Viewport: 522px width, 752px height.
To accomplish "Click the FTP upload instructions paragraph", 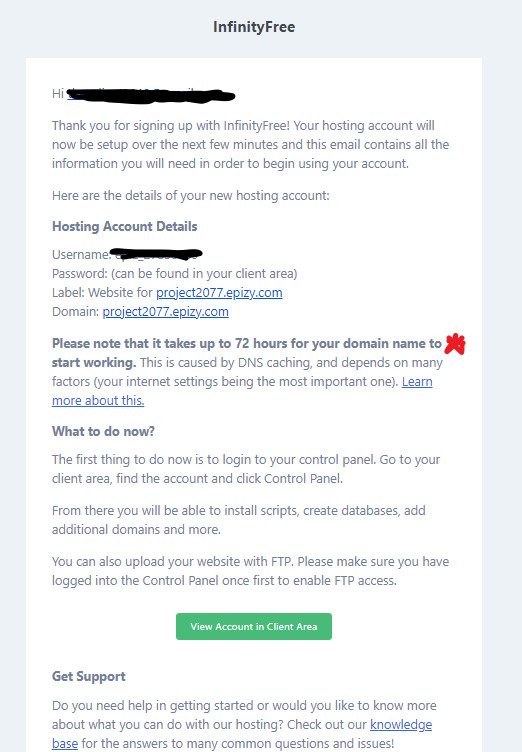I will pos(250,571).
